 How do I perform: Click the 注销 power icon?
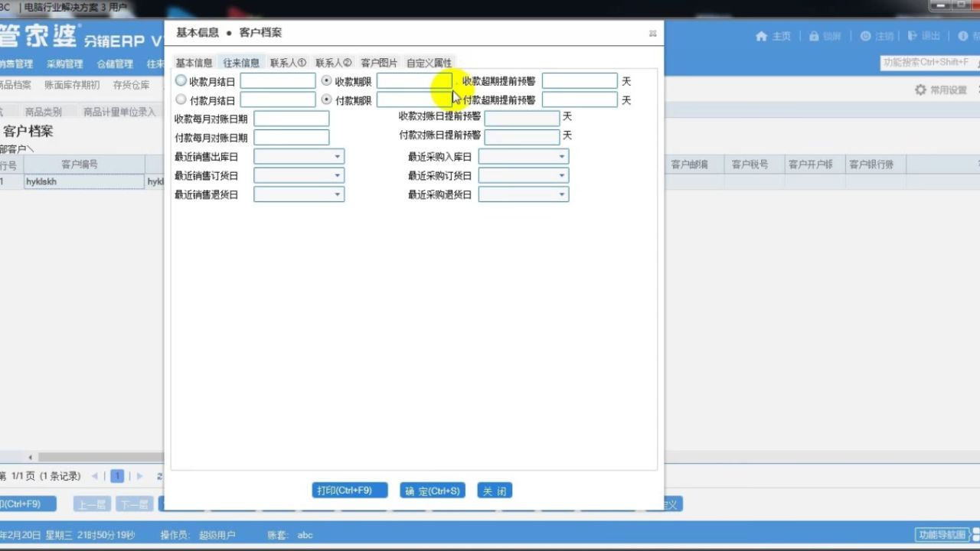pos(865,36)
